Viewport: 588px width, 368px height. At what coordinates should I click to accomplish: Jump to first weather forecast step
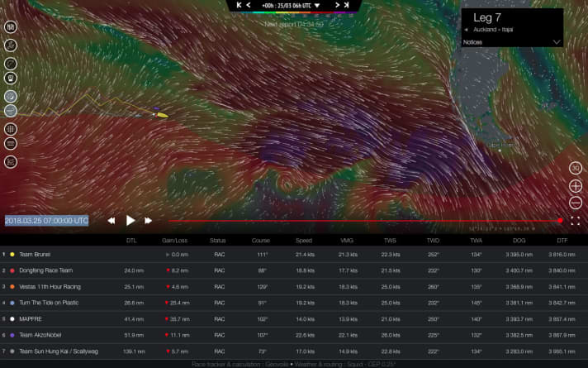[239, 5]
